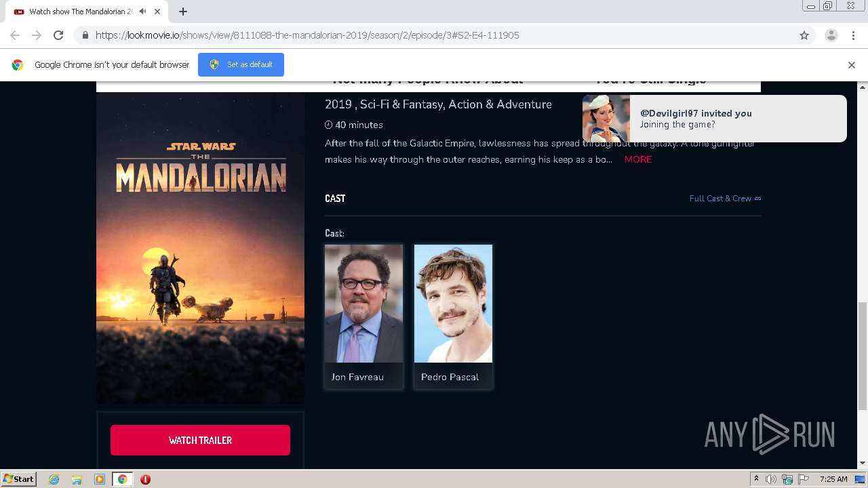View site info via the padlock icon
Screen dimensions: 868x488
pos(85,35)
